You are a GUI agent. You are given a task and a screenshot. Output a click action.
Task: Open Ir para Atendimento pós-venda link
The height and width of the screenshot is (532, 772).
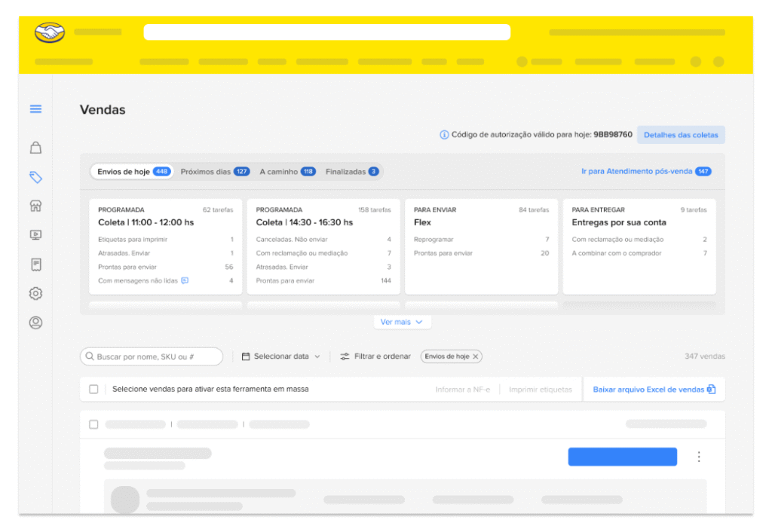645,172
